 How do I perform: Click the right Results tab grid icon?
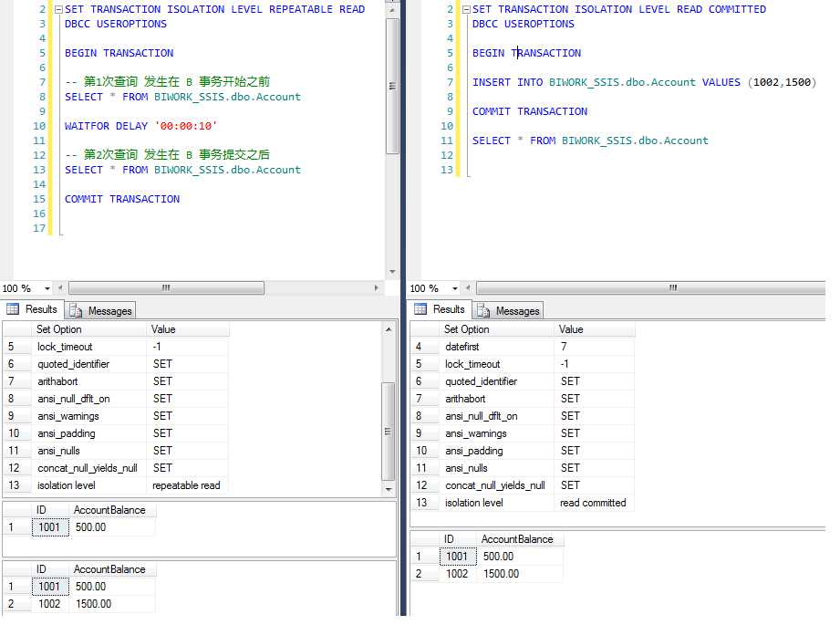click(420, 309)
